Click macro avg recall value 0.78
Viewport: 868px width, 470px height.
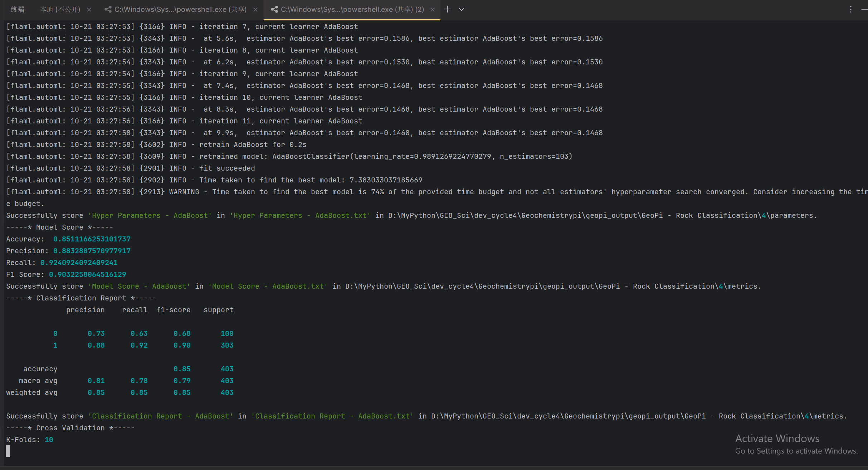[139, 381]
